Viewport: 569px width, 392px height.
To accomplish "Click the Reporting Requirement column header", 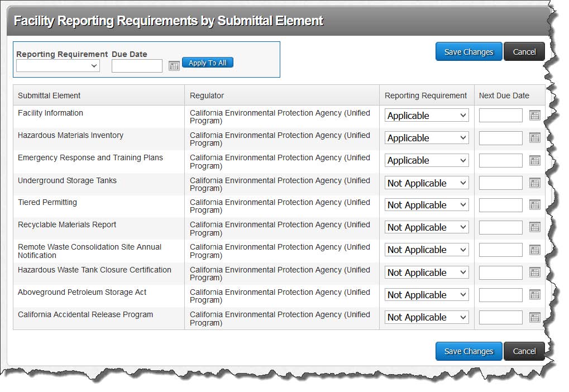I will (425, 95).
